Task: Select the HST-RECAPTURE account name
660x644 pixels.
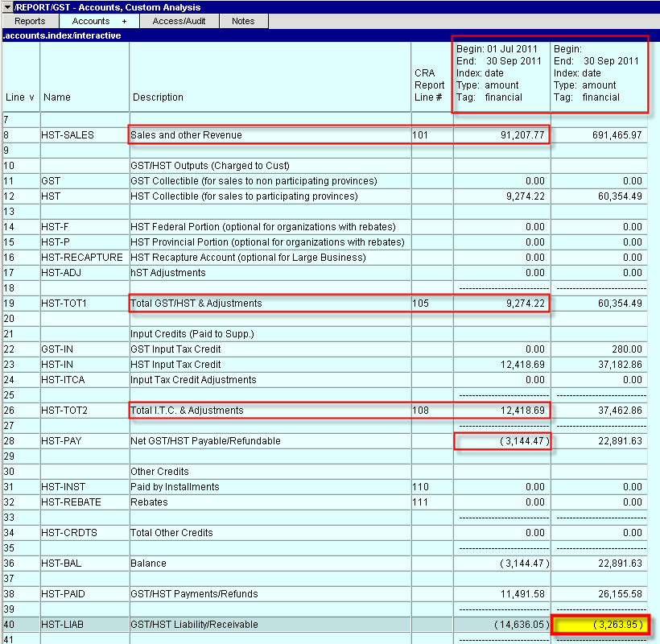Action: 82,258
